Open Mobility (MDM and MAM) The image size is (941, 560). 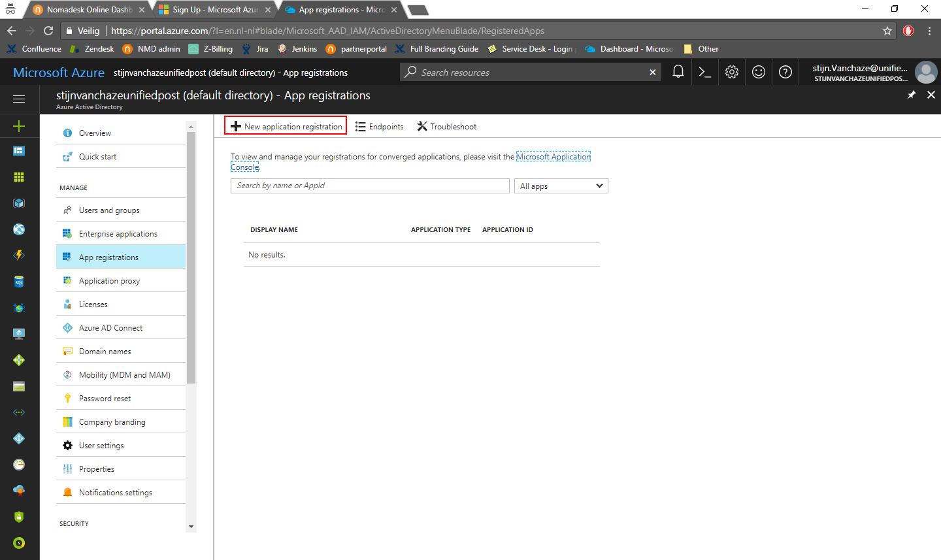click(x=121, y=374)
